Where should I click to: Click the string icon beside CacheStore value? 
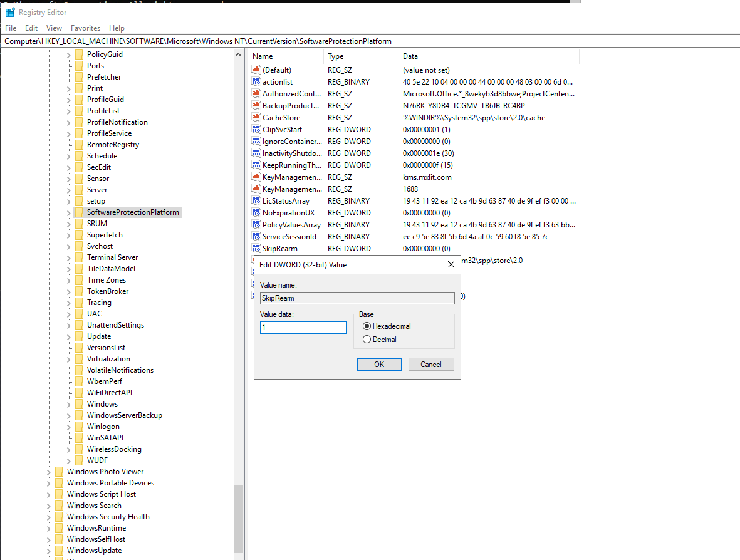pyautogui.click(x=256, y=118)
